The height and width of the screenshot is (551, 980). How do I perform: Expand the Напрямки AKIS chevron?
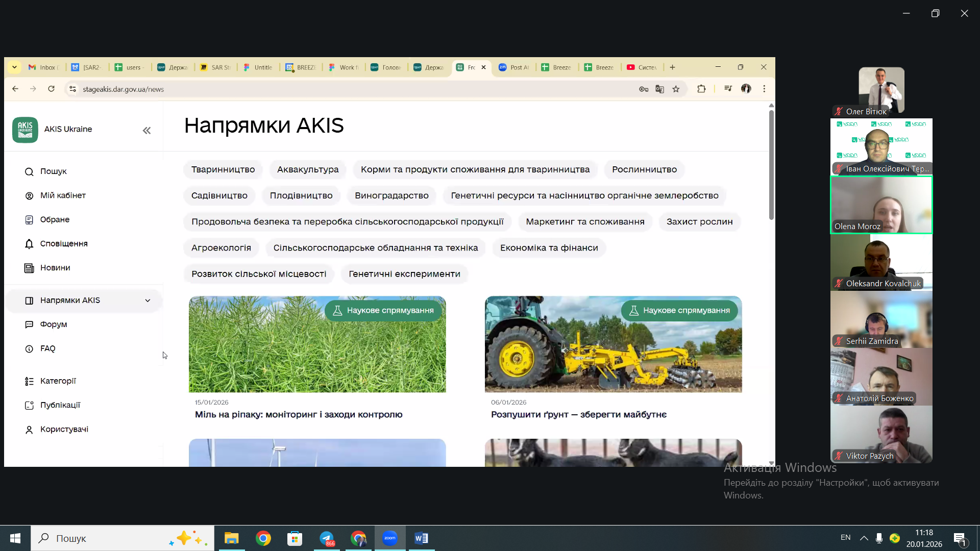[x=148, y=300]
